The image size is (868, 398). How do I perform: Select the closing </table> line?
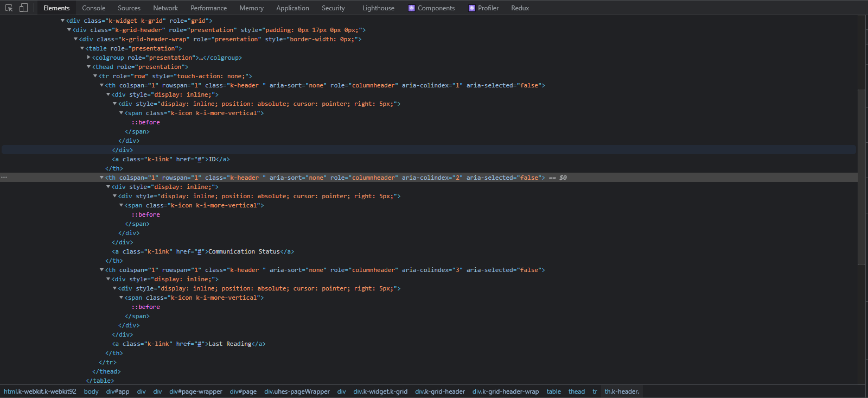point(100,381)
